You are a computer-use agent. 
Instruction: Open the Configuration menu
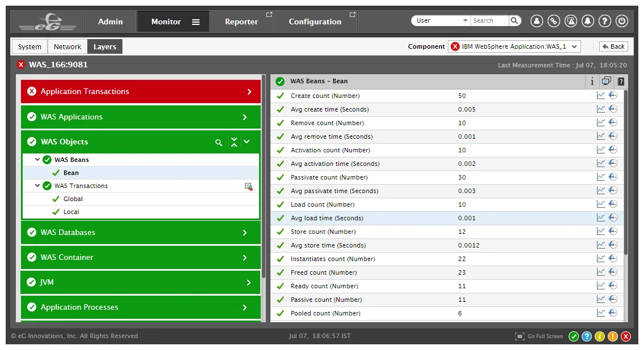[x=315, y=22]
